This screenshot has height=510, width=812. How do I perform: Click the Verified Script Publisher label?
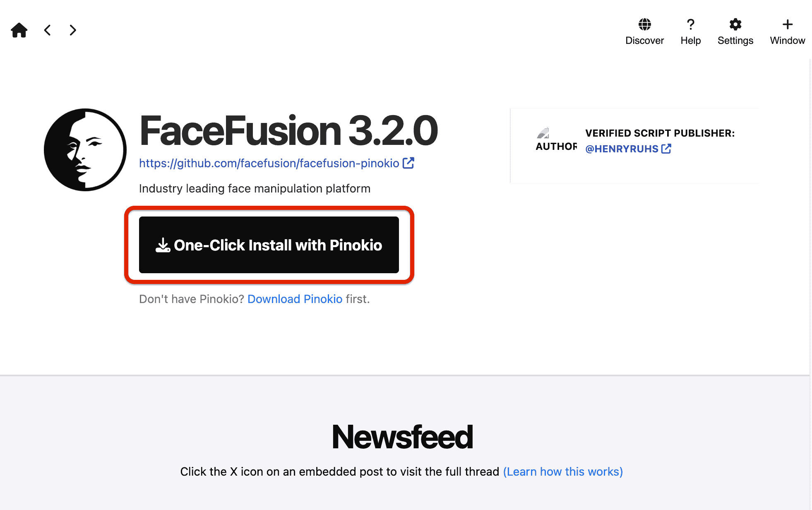660,133
